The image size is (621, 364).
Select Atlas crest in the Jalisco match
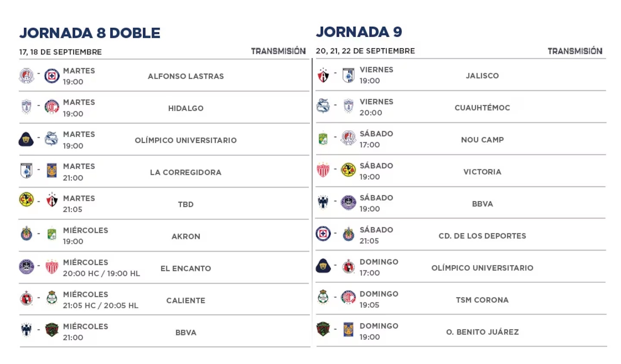coord(323,75)
